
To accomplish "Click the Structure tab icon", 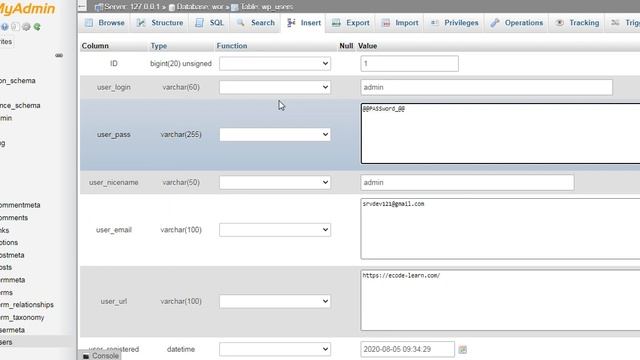I will [141, 23].
